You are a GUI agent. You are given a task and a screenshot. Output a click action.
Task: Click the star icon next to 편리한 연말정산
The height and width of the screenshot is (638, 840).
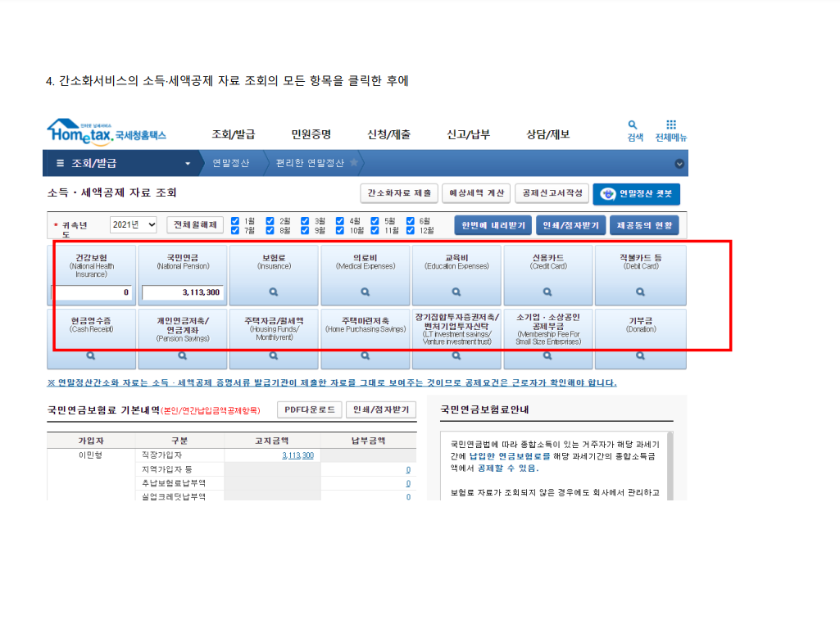tap(353, 162)
